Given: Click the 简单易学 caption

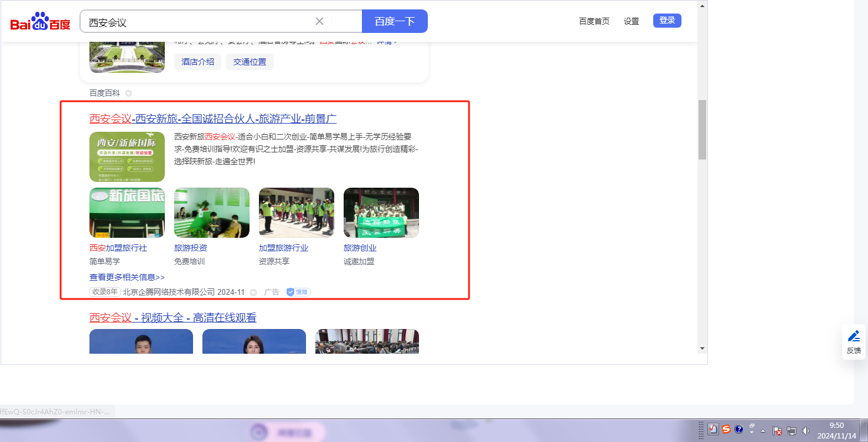Looking at the screenshot, I should click(105, 261).
